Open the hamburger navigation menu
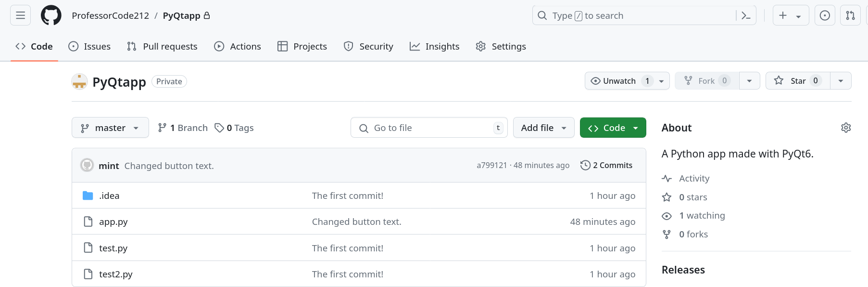The image size is (868, 287). [x=20, y=15]
